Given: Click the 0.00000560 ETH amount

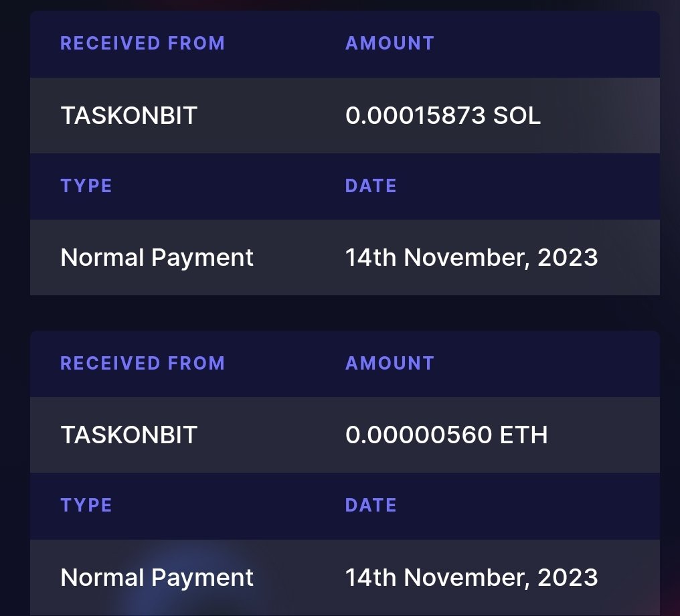Looking at the screenshot, I should coord(446,435).
